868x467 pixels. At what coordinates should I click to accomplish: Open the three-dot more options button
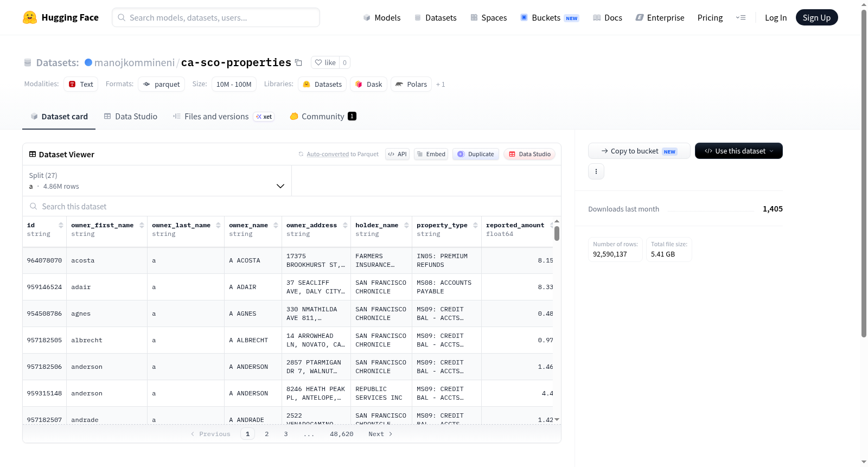[596, 171]
